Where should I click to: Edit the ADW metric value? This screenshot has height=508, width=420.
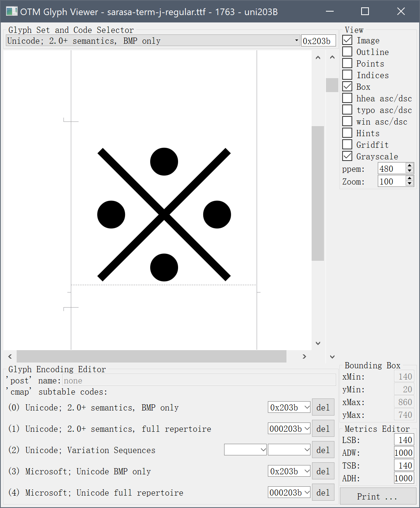click(x=404, y=452)
